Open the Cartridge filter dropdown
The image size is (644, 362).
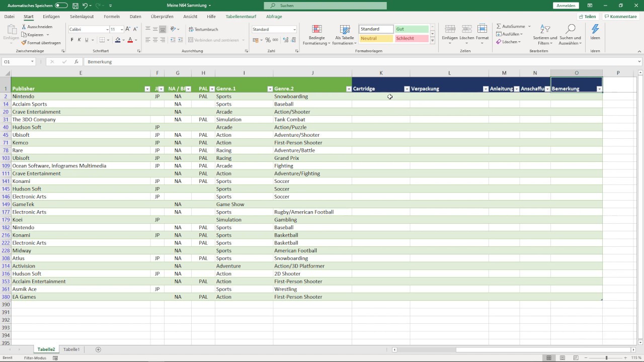[x=407, y=89]
